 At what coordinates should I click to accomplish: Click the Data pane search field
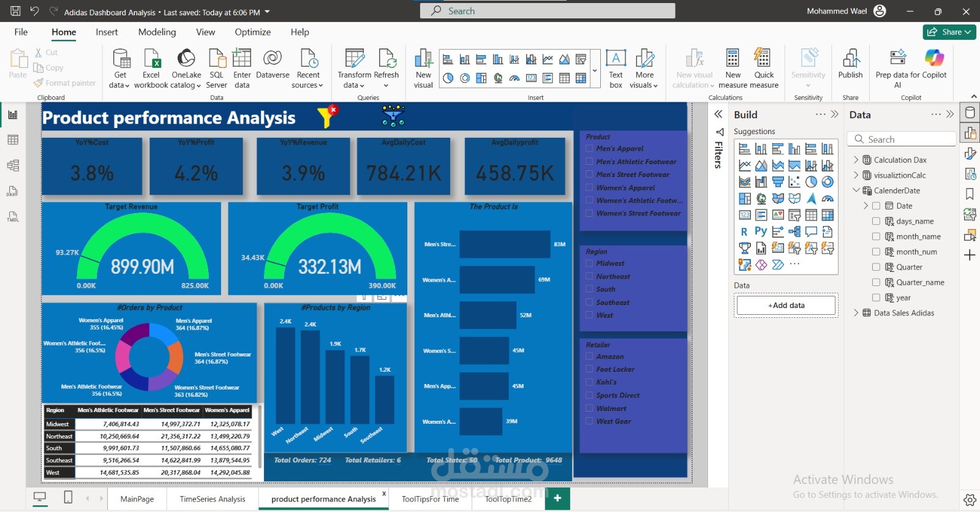point(902,140)
